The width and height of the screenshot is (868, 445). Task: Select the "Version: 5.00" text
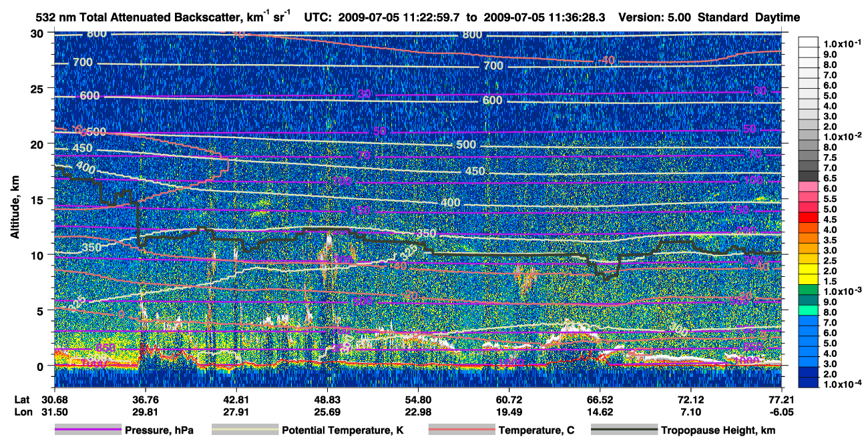pos(655,17)
